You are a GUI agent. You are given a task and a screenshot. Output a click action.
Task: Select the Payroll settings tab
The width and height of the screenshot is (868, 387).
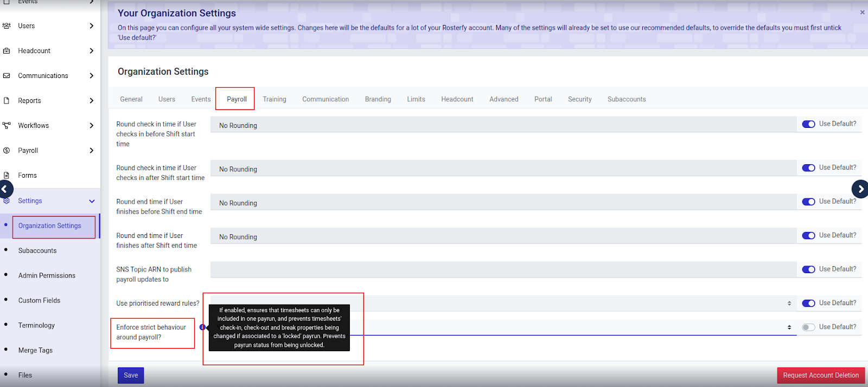(x=237, y=99)
